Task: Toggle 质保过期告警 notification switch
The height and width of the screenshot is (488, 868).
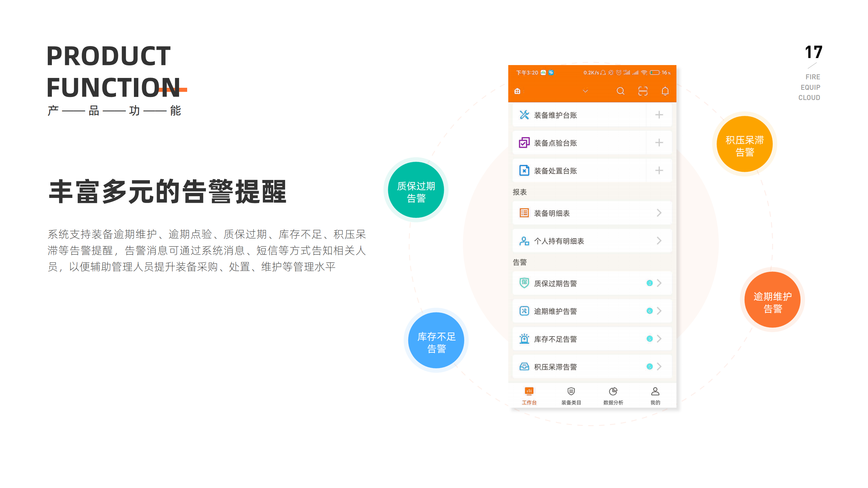Action: click(648, 283)
